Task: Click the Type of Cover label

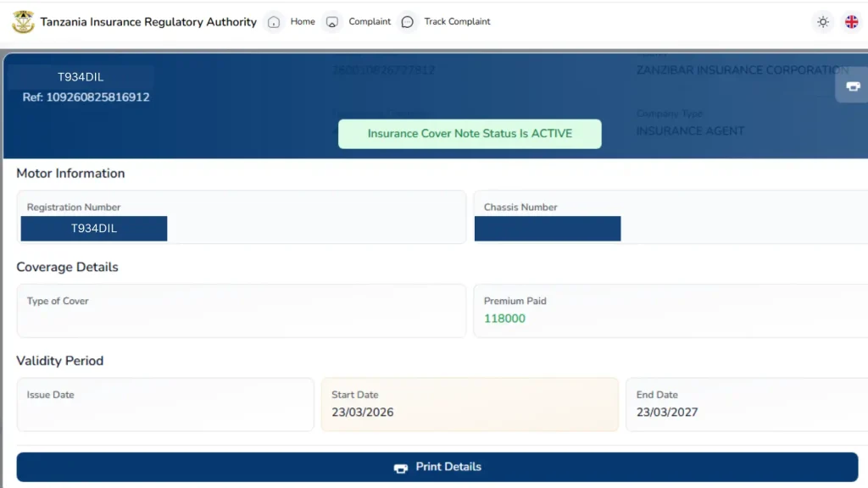Action: (x=58, y=301)
